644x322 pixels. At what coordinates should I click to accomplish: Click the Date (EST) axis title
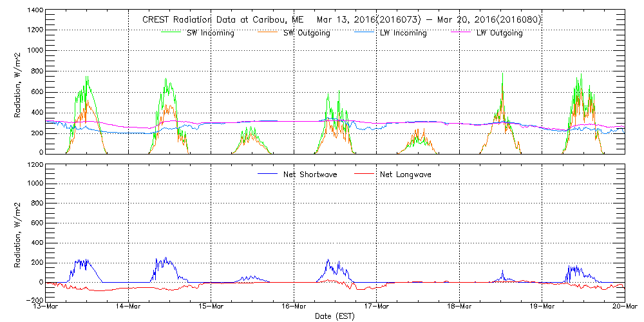(x=336, y=317)
